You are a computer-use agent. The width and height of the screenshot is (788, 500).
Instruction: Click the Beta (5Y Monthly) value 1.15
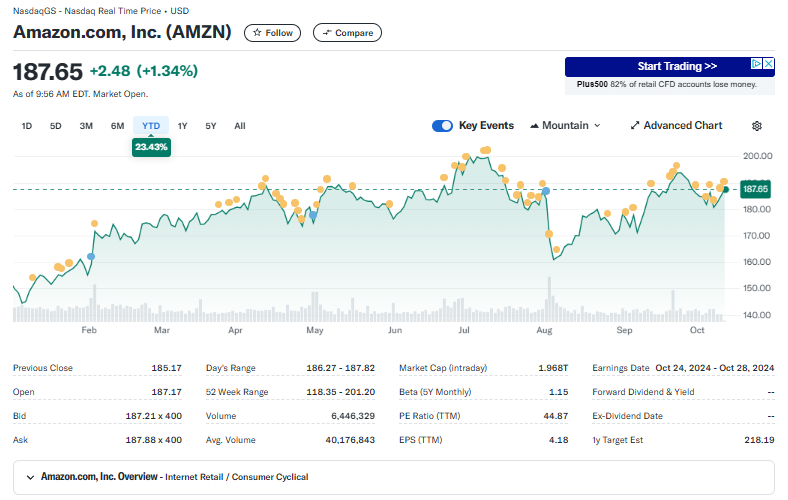tap(558, 392)
